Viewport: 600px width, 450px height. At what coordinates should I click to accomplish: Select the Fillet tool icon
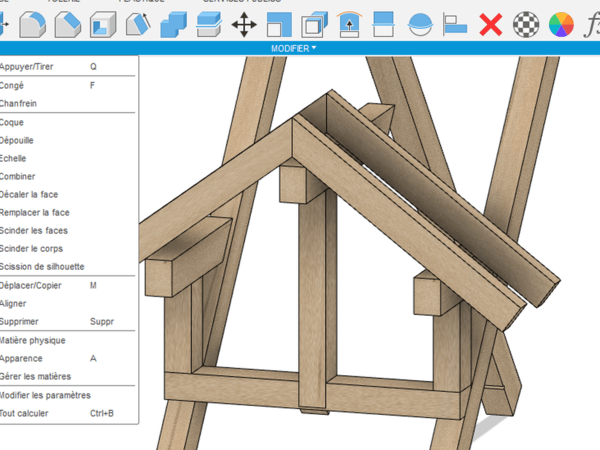click(33, 24)
